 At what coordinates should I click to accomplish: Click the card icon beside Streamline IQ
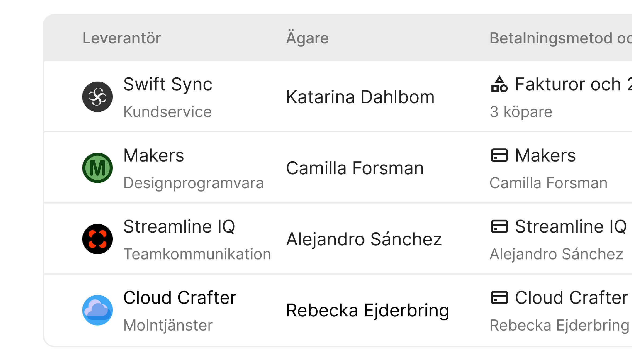click(x=499, y=227)
